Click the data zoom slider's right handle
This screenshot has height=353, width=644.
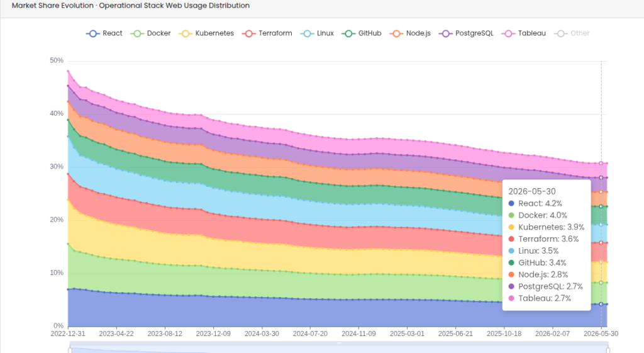coord(608,350)
